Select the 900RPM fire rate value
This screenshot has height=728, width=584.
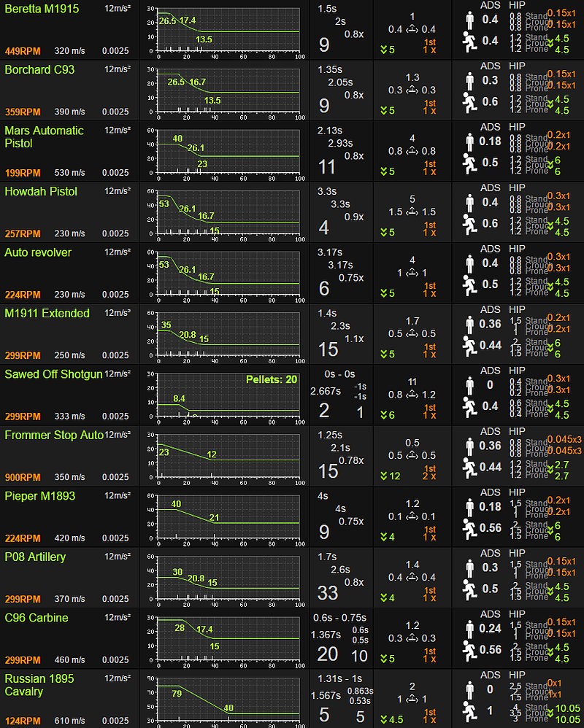(23, 477)
